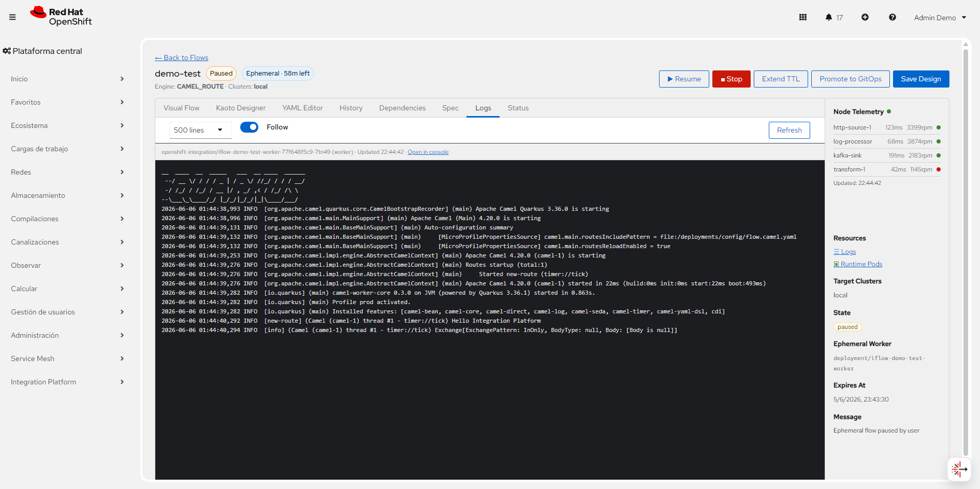Open the 500 lines dropdown

[200, 130]
